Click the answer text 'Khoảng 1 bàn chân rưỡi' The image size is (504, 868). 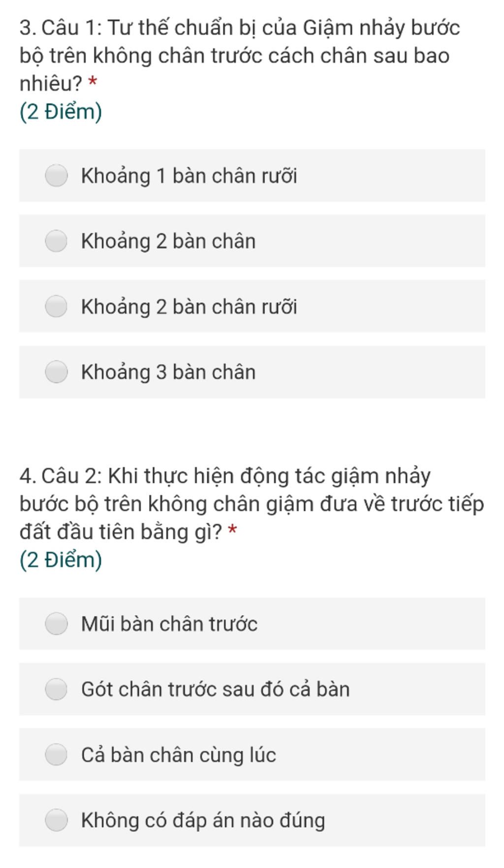click(x=189, y=176)
